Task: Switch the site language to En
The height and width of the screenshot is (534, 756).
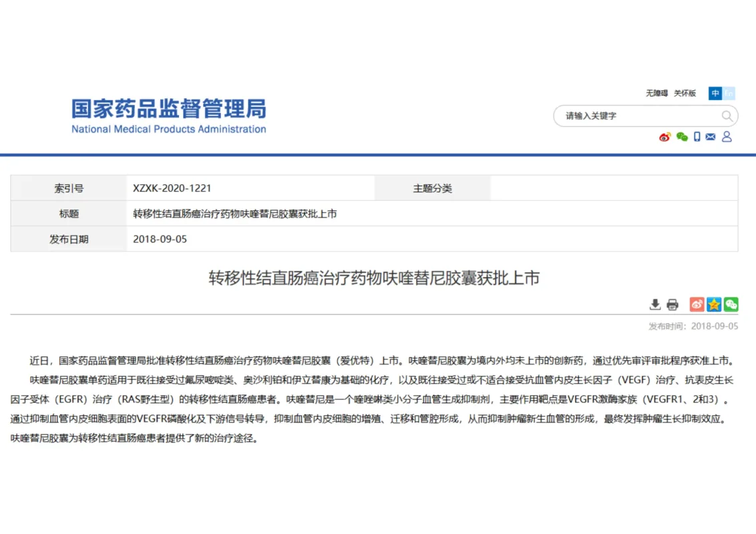Action: pos(729,93)
